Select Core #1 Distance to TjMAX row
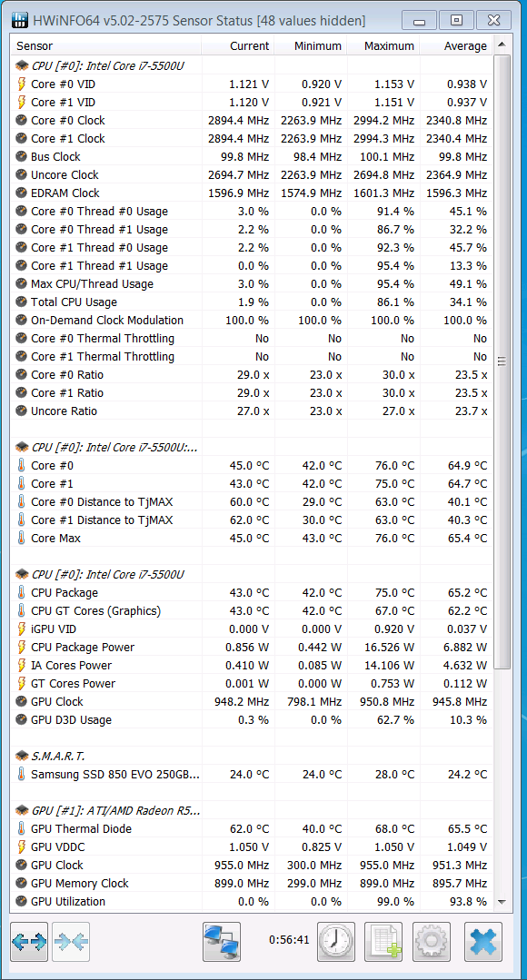Image resolution: width=527 pixels, height=980 pixels. click(252, 520)
